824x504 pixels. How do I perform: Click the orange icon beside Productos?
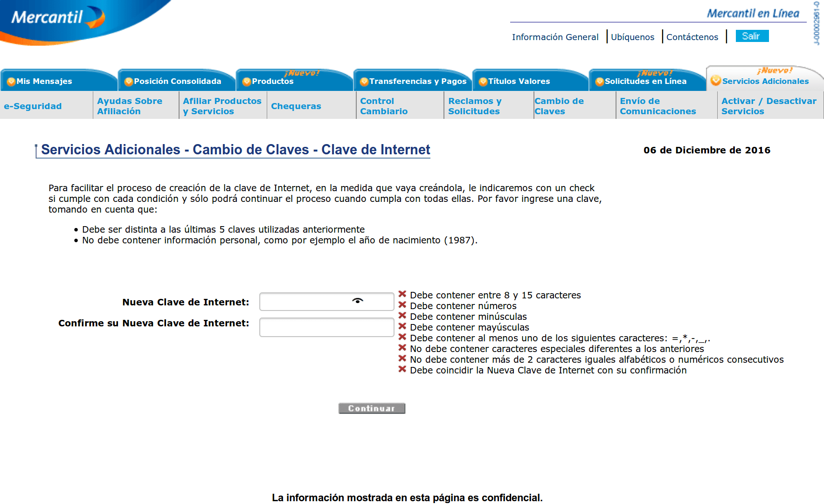point(247,82)
